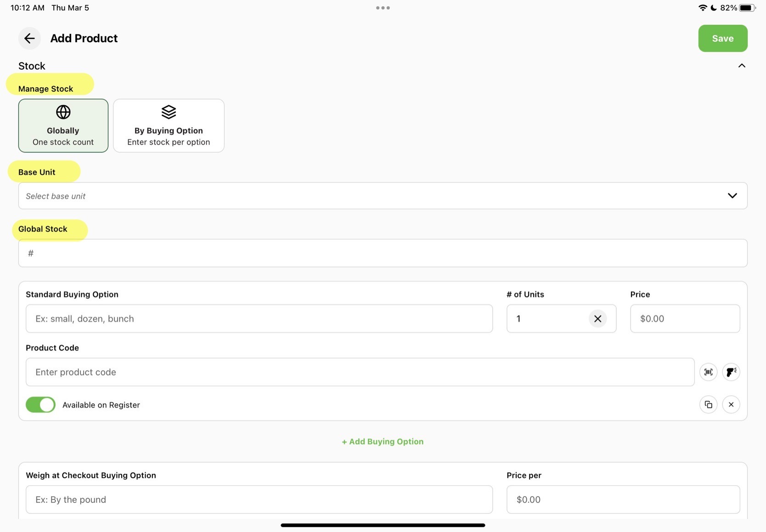This screenshot has width=766, height=532.
Task: Click the Standard Buying Option name field
Action: point(259,319)
